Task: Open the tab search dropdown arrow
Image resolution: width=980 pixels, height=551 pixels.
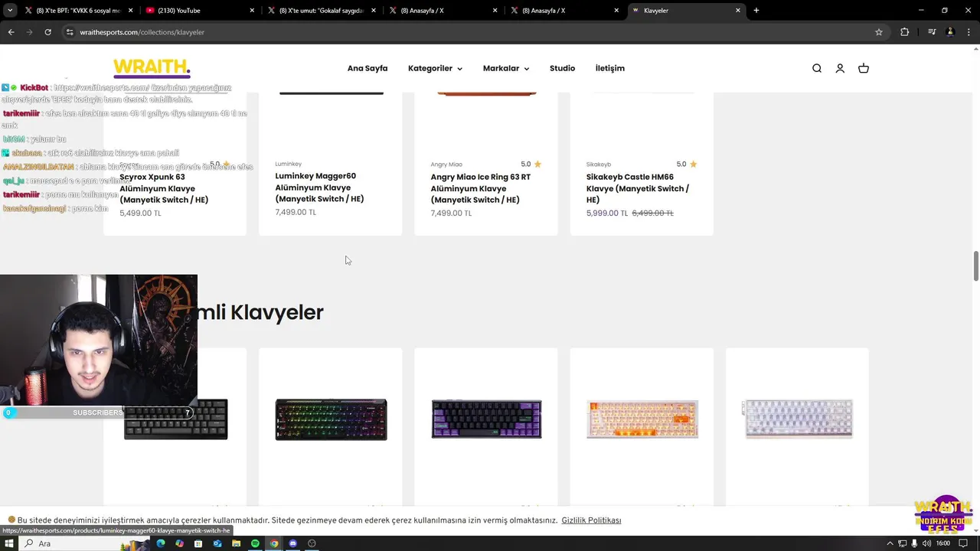Action: click(x=10, y=11)
